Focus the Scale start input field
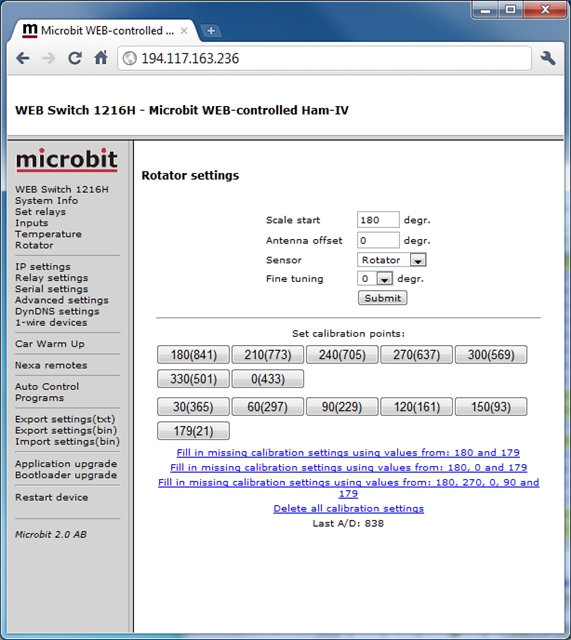The width and height of the screenshot is (571, 640). [378, 220]
